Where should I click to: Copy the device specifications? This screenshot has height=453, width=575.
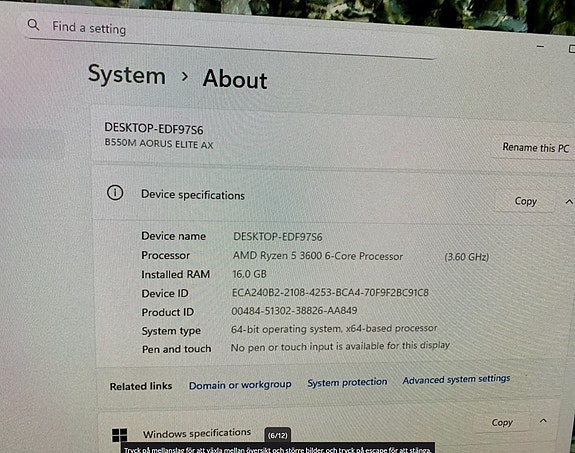click(x=525, y=201)
